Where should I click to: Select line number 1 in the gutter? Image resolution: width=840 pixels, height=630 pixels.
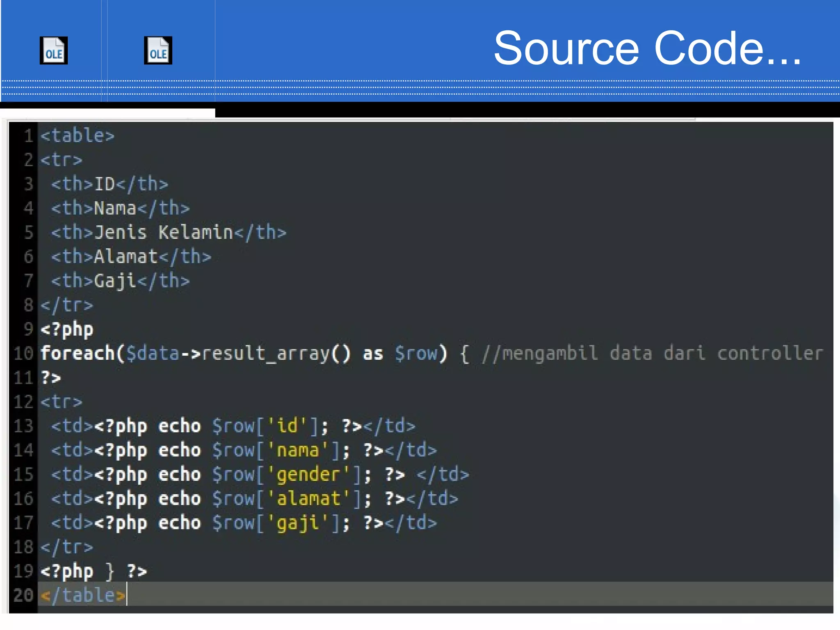28,136
